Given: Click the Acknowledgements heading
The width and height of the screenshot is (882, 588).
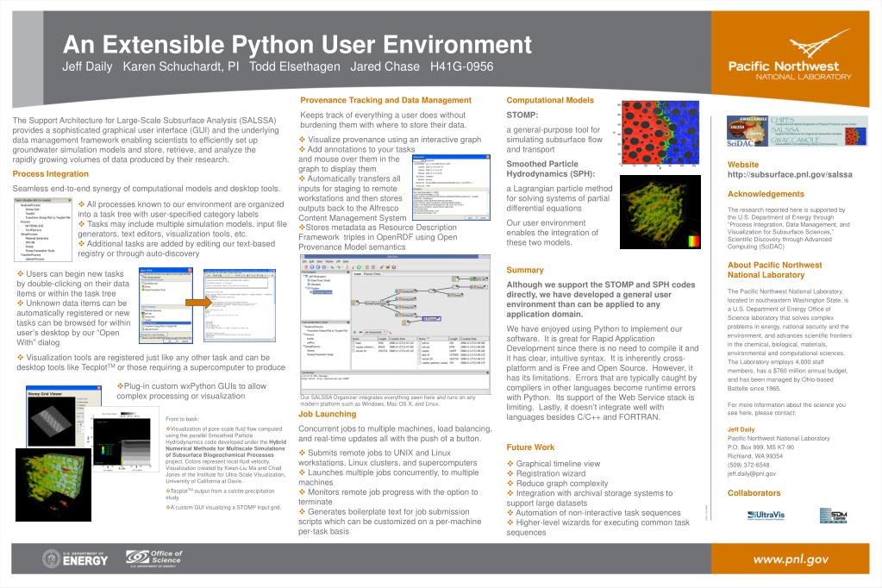Looking at the screenshot, I should coord(766,194).
